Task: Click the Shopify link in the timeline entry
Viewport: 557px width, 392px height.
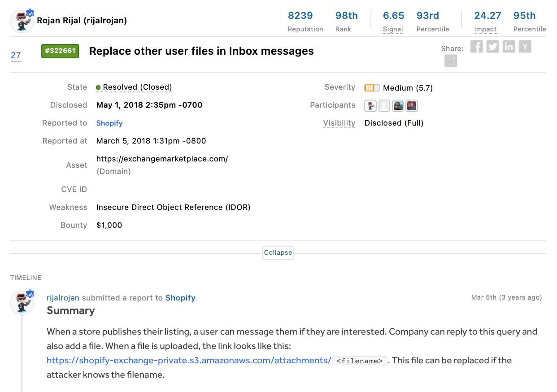Action: point(180,298)
